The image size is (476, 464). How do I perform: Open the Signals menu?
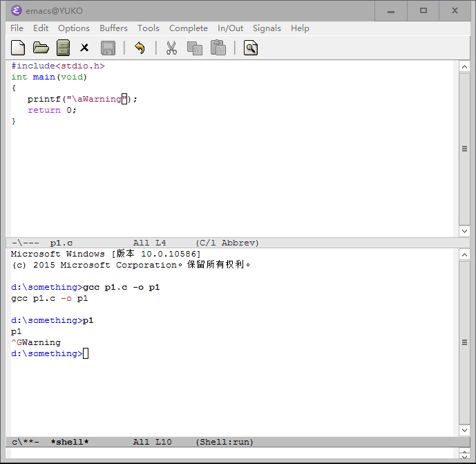click(x=267, y=28)
